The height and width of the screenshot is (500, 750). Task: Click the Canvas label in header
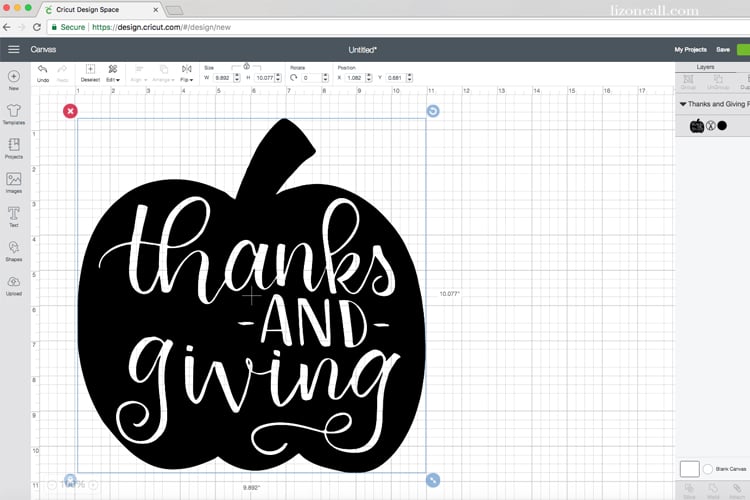[43, 49]
